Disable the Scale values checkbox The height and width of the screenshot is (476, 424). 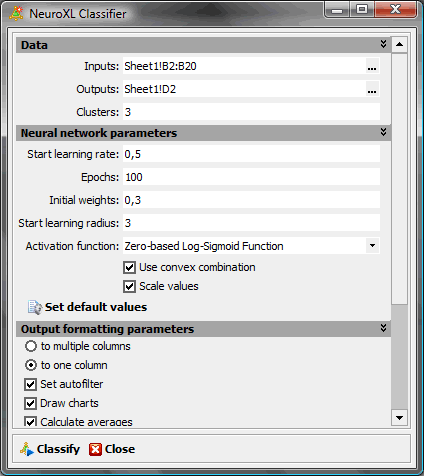tap(129, 286)
